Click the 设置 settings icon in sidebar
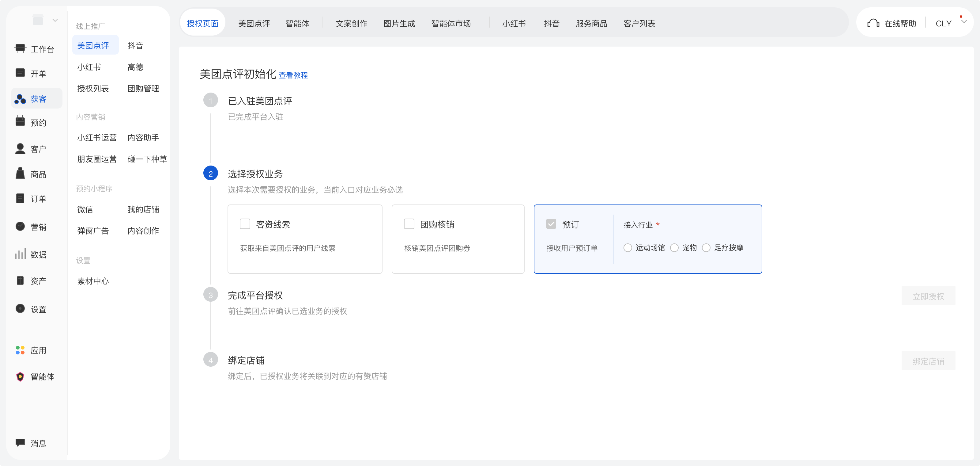This screenshot has height=466, width=980. coord(20,309)
